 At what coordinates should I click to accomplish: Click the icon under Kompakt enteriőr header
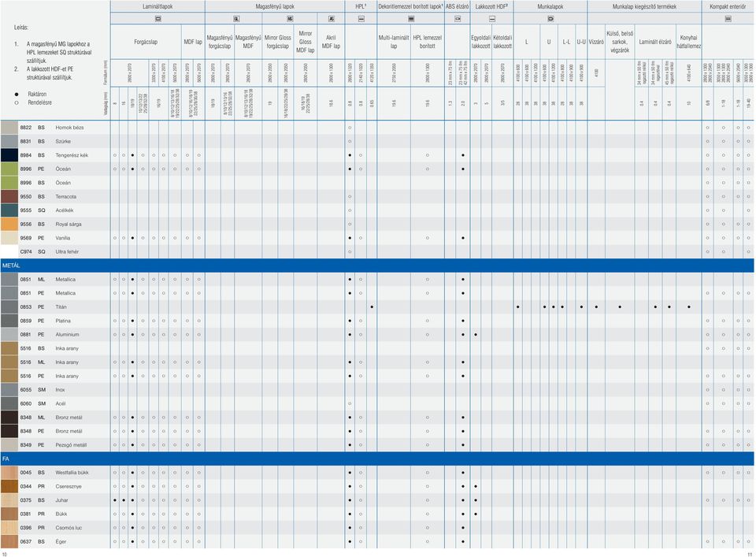pyautogui.click(x=728, y=19)
